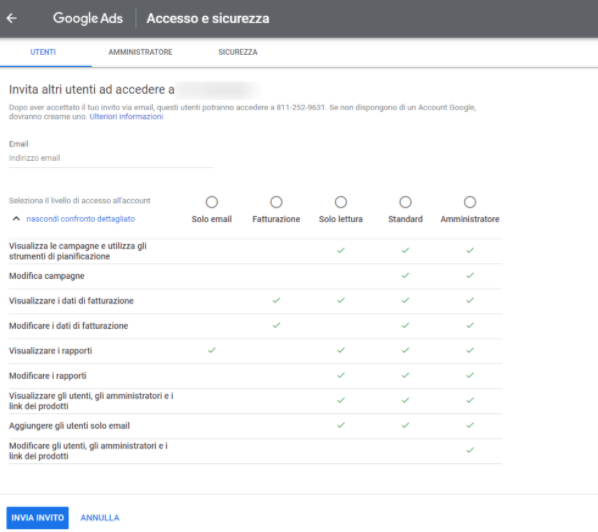Click Standard checkmark in Modifica campagne row
Viewport: 598px width, 532px height.
[405, 275]
